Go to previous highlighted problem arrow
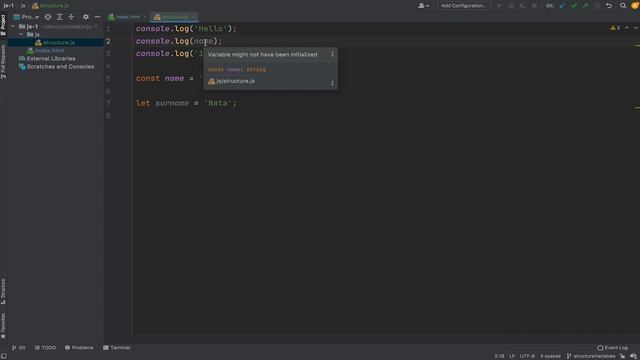Viewport: 640px width, 360px height. click(627, 28)
